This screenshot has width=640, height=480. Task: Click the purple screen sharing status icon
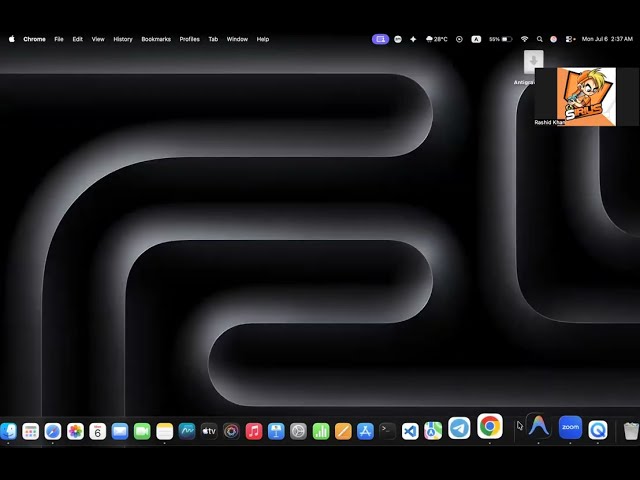click(380, 39)
